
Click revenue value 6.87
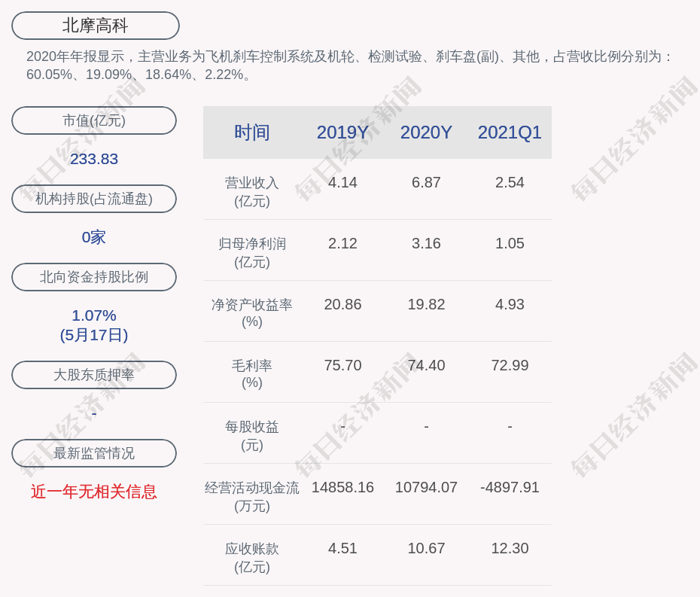(426, 183)
